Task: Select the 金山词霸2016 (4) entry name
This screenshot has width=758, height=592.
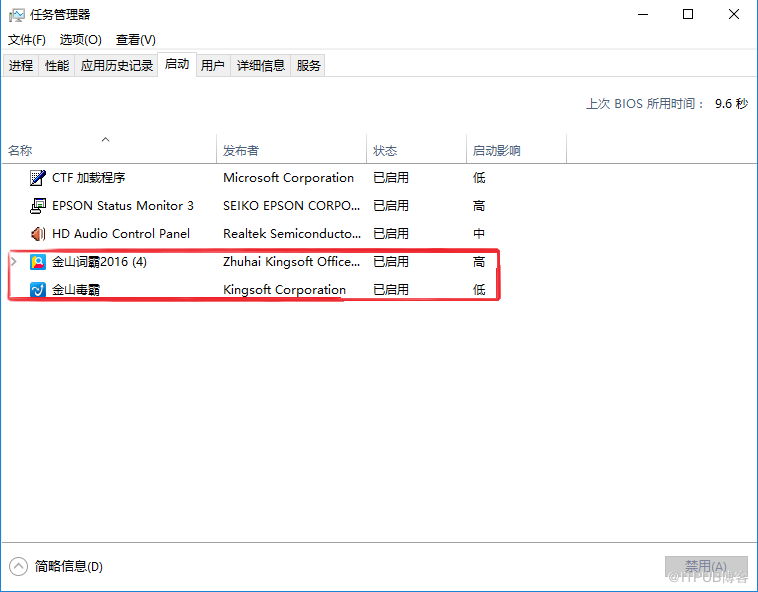Action: pos(99,262)
